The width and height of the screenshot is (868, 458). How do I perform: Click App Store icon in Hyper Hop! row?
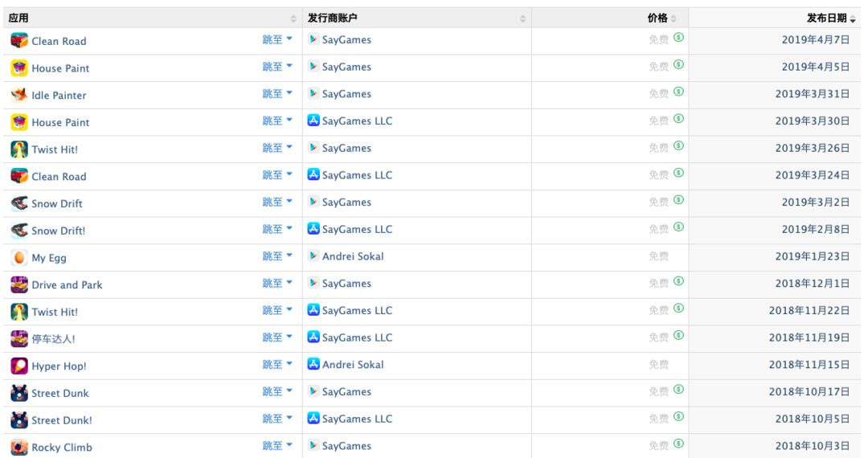coord(313,364)
